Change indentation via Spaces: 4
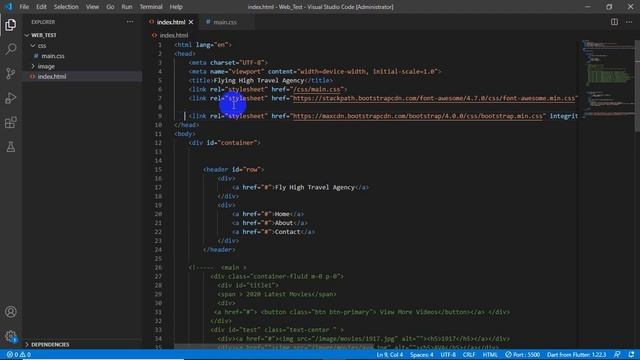This screenshot has width=640, height=360. tap(422, 355)
